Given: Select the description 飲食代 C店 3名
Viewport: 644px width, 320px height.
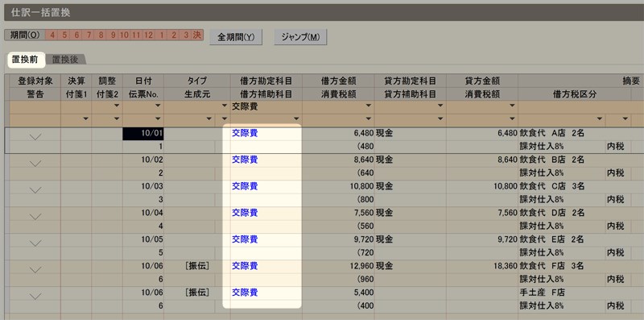Looking at the screenshot, I should [552, 186].
